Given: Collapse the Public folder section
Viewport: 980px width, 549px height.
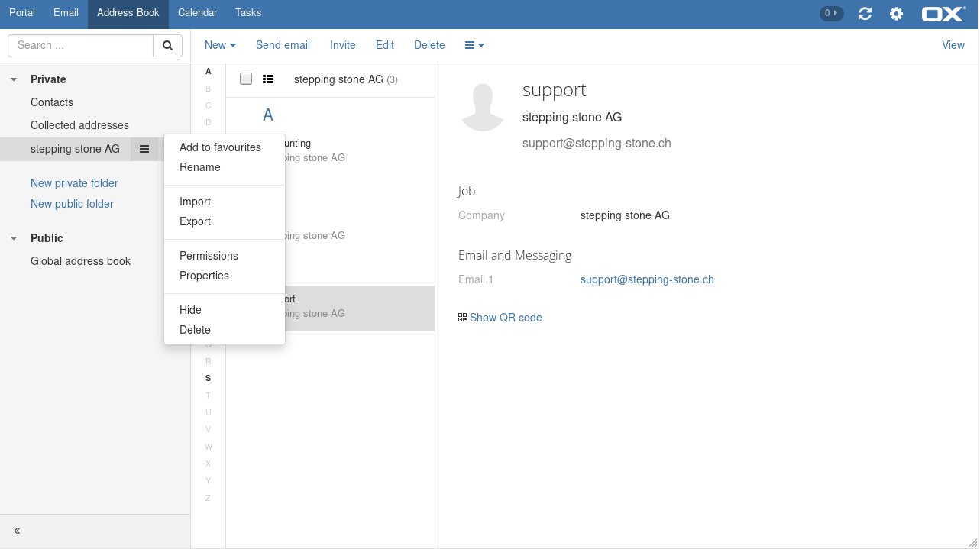Looking at the screenshot, I should point(14,238).
